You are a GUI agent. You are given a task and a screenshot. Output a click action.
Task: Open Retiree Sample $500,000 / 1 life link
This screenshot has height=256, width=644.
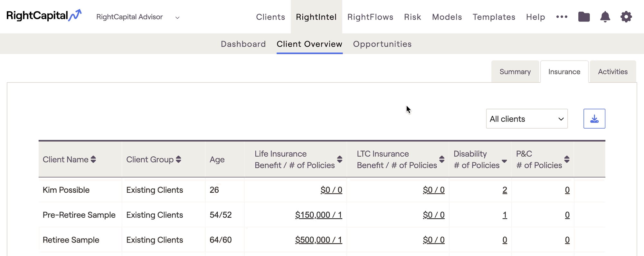(x=318, y=240)
